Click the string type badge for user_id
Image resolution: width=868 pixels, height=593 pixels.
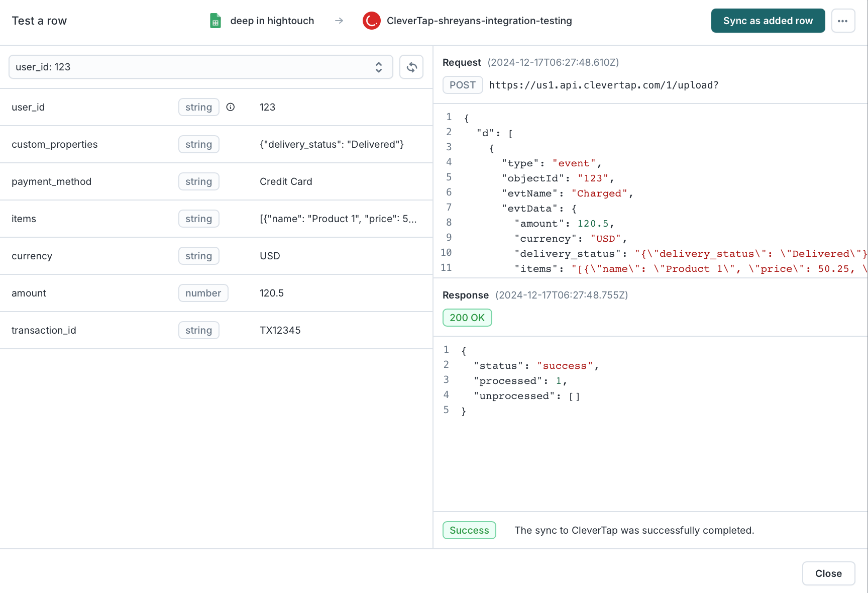(199, 107)
